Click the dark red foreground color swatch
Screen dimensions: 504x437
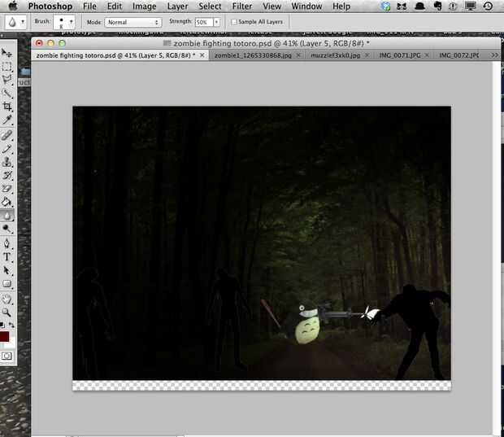(x=4, y=337)
